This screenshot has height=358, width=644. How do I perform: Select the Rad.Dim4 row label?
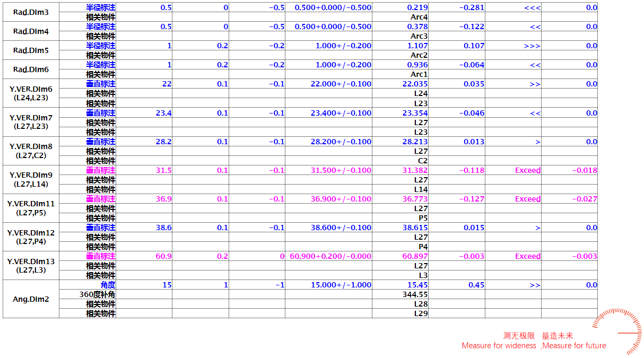pos(31,31)
